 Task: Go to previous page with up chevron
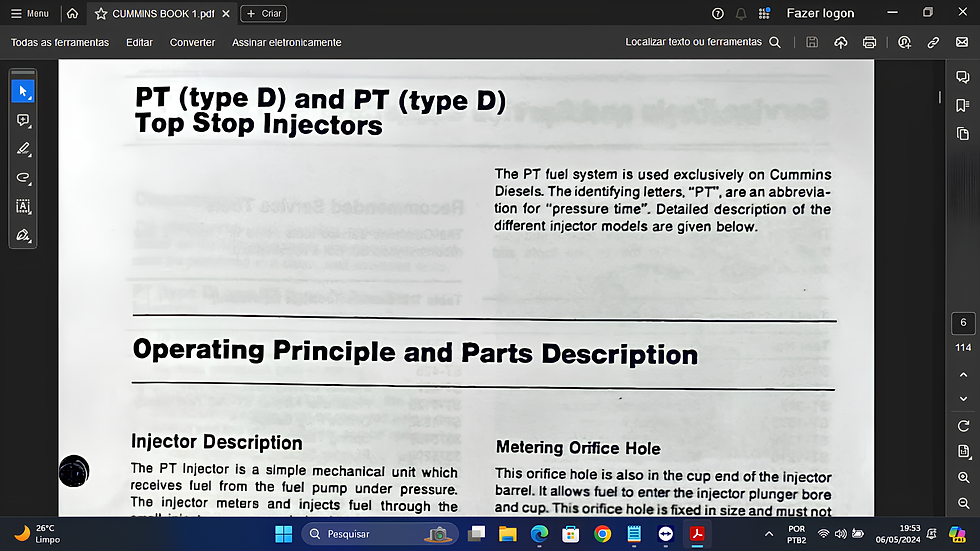click(963, 375)
